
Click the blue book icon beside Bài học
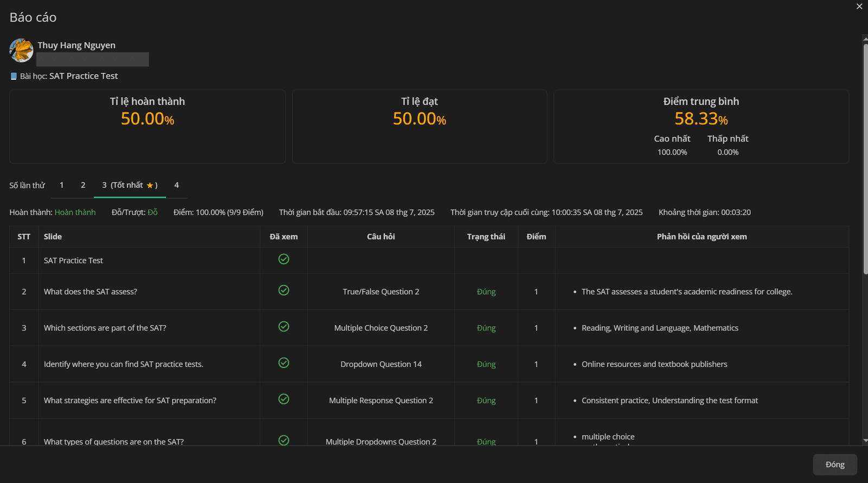(x=14, y=77)
